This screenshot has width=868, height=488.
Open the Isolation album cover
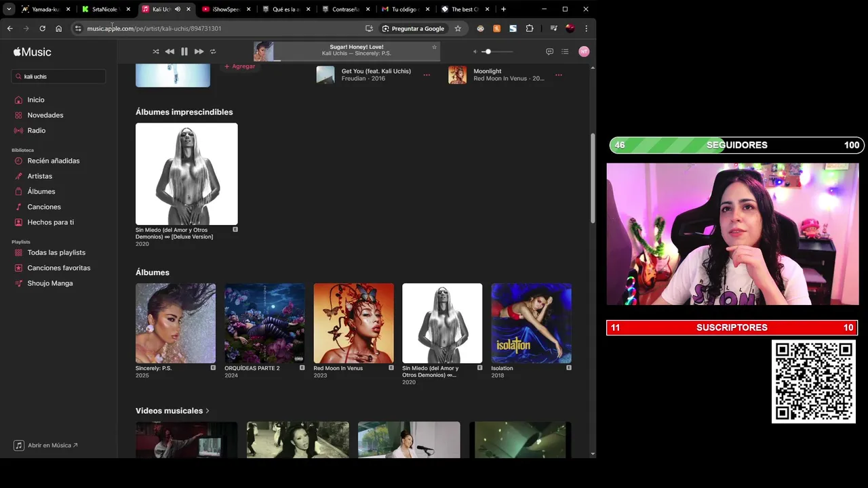tap(531, 323)
